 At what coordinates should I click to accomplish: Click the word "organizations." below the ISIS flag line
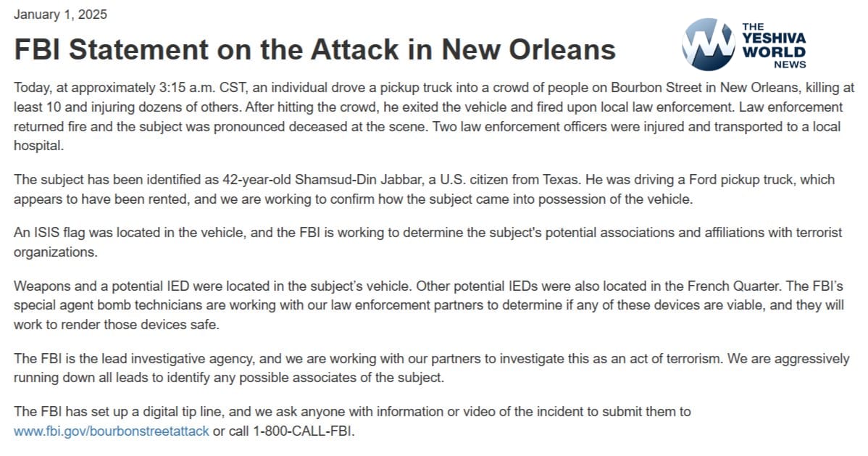point(54,252)
